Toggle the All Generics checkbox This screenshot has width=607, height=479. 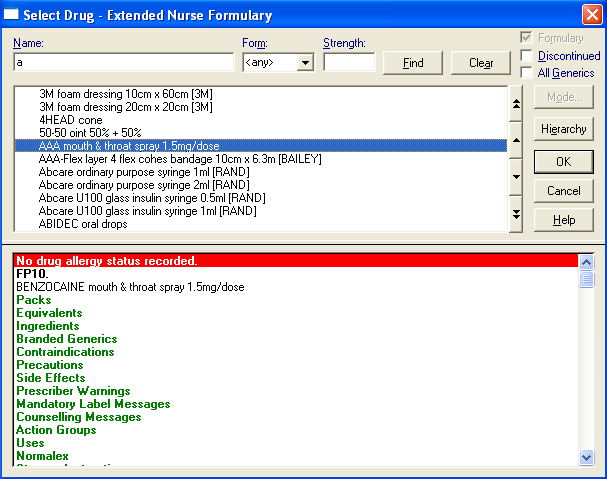click(527, 73)
